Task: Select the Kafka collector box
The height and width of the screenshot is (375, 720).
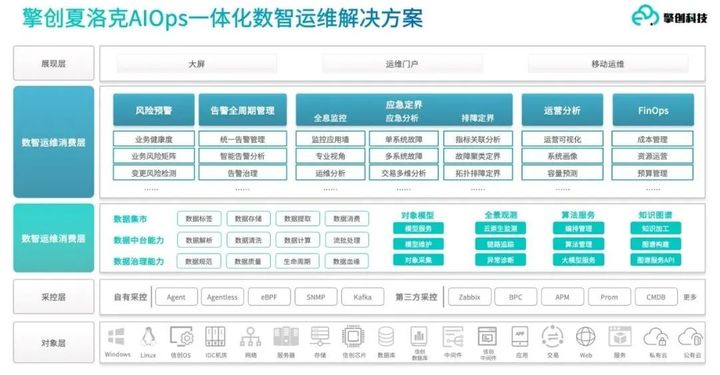Action: [363, 297]
